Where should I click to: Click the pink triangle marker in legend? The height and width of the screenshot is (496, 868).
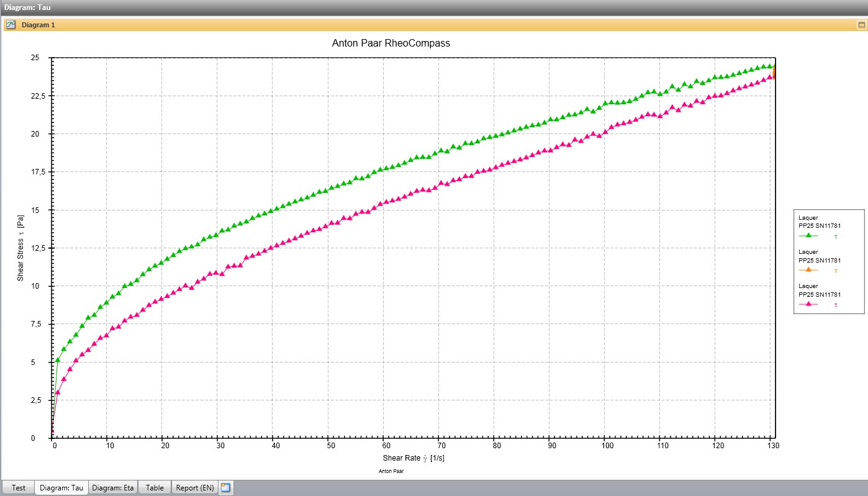pos(808,304)
